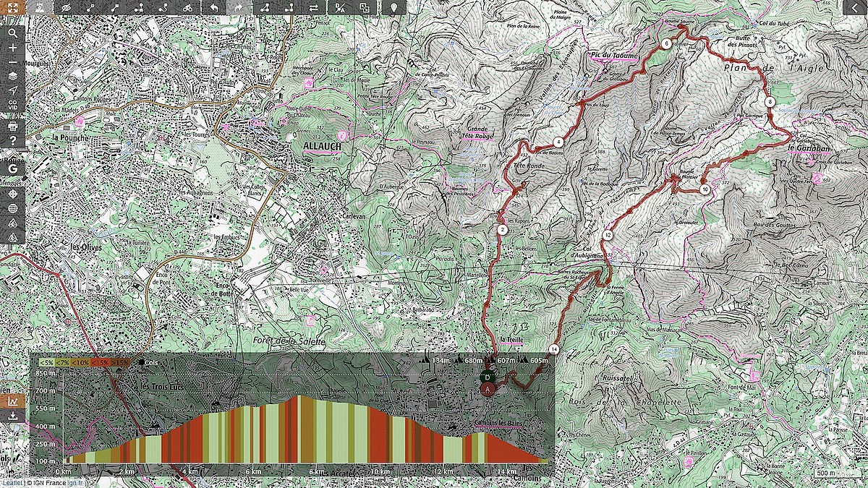
Task: Select kilometer marker 10 on the route
Action: click(705, 189)
